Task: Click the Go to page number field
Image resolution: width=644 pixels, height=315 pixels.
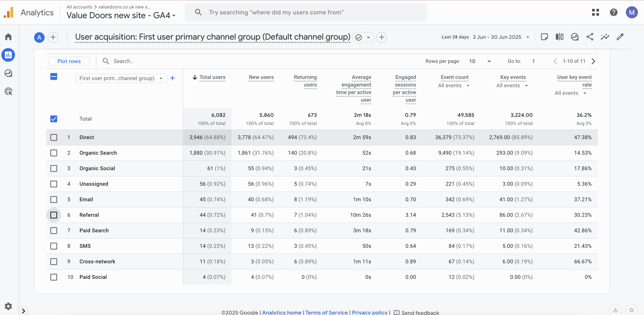Action: tap(533, 61)
